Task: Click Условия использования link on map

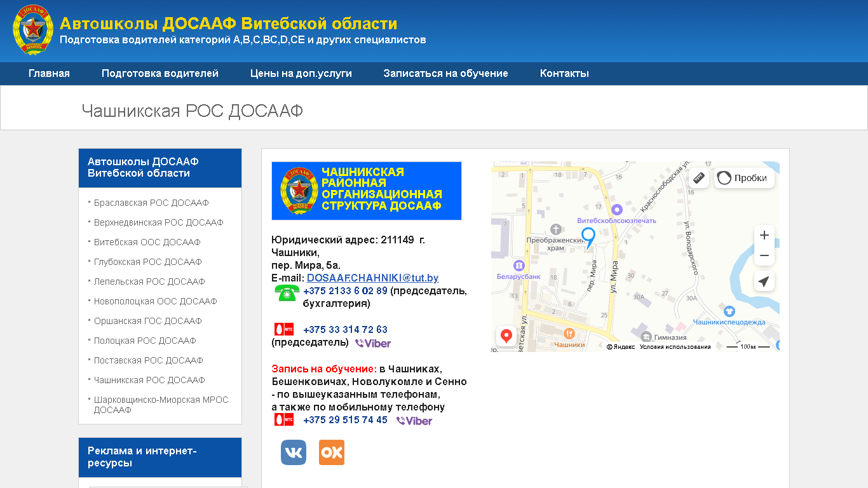Action: point(675,347)
